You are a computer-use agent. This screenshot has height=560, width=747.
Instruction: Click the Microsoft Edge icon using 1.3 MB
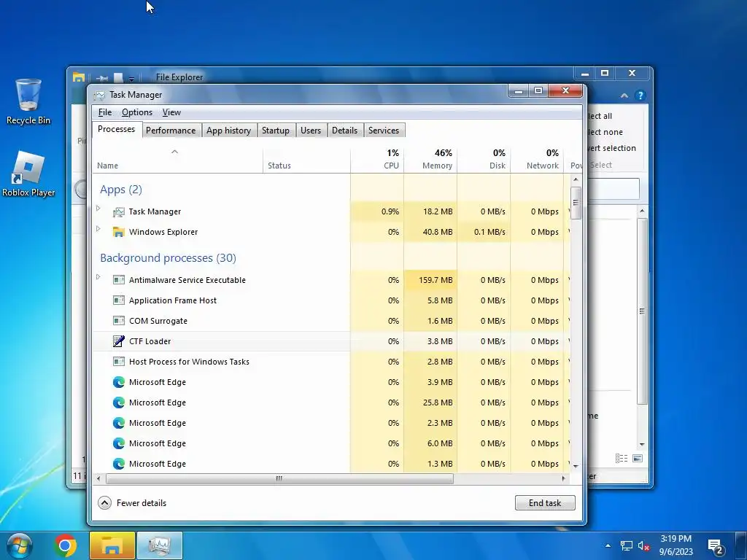(x=119, y=463)
